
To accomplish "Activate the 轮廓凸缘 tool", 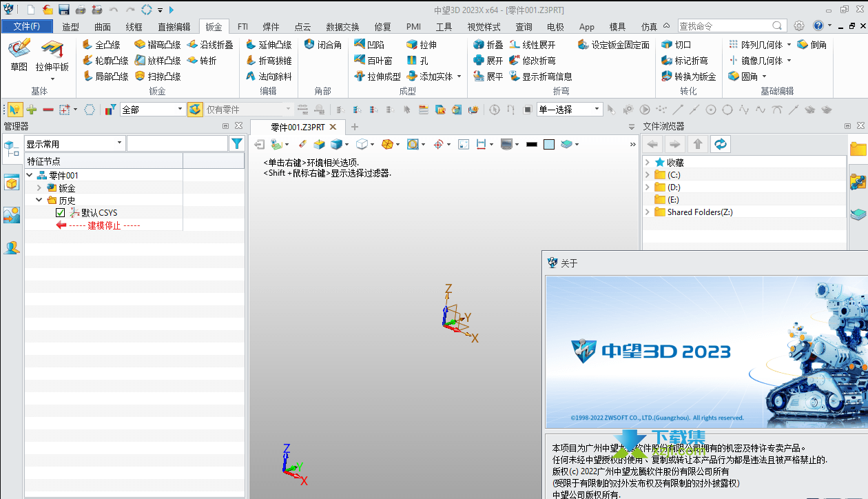I will (105, 61).
